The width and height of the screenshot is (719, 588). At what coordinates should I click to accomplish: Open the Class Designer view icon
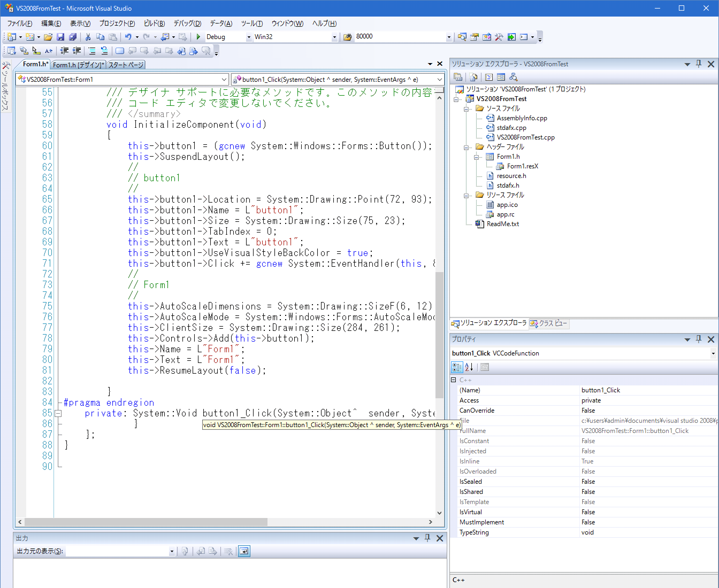coord(513,77)
